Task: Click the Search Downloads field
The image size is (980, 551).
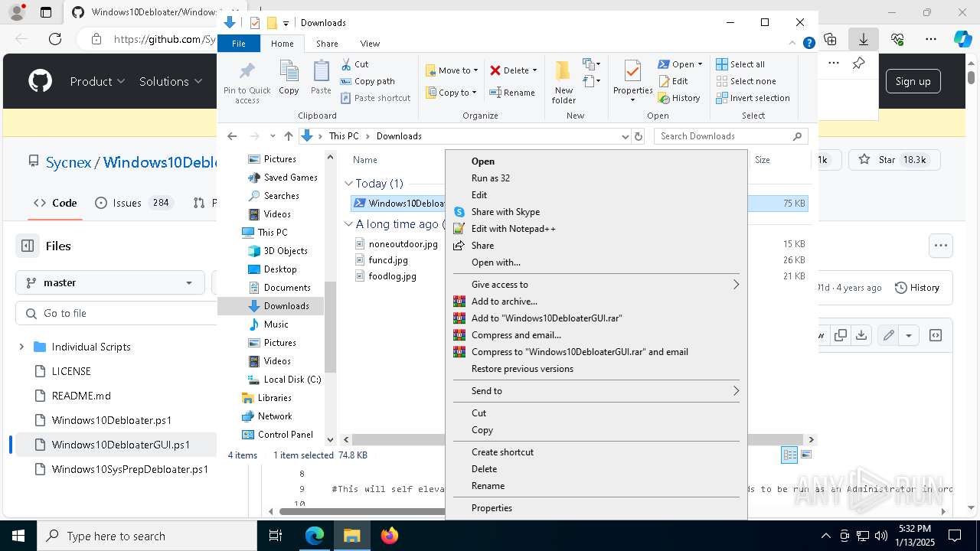Action: click(731, 136)
